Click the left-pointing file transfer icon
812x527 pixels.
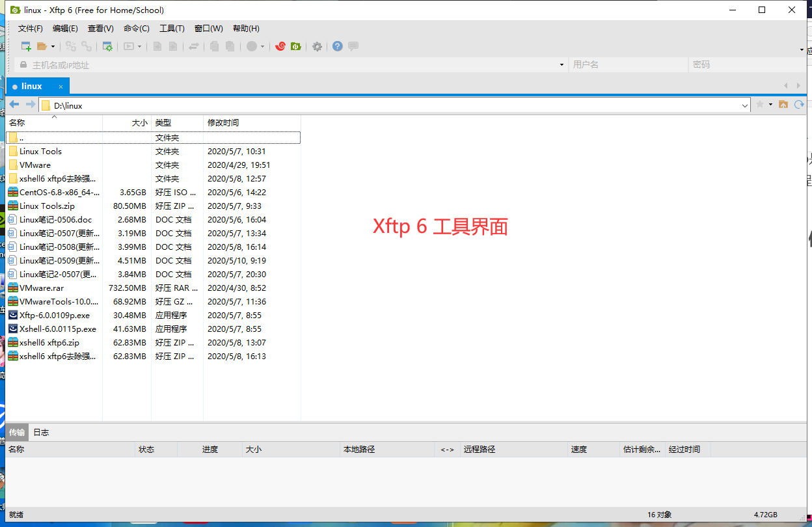pos(157,46)
